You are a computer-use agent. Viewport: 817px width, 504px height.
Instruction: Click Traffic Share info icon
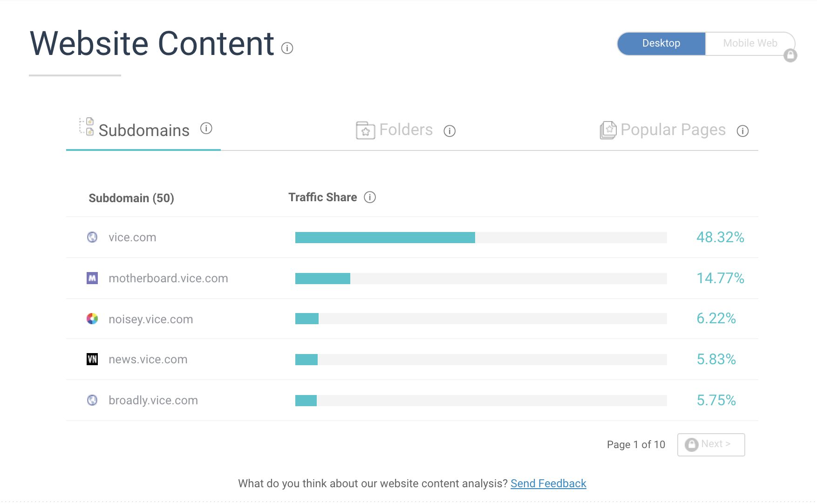click(369, 198)
